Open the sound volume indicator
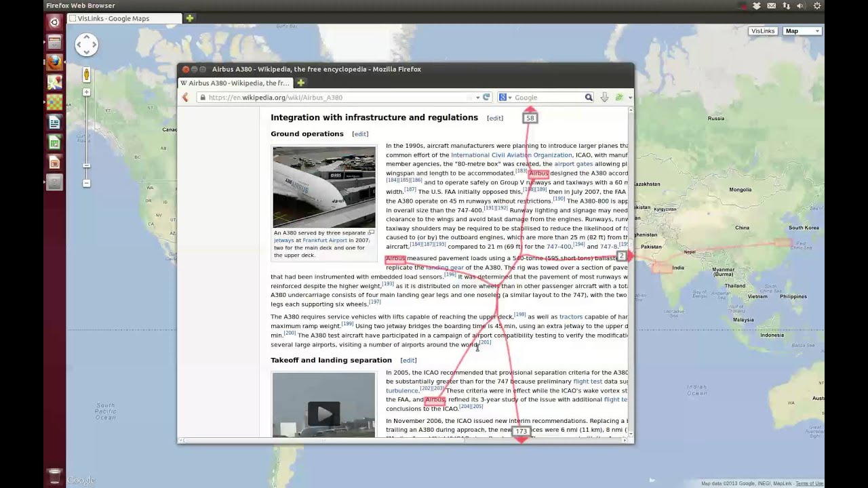Screen dimensions: 868x488 coord(801,5)
